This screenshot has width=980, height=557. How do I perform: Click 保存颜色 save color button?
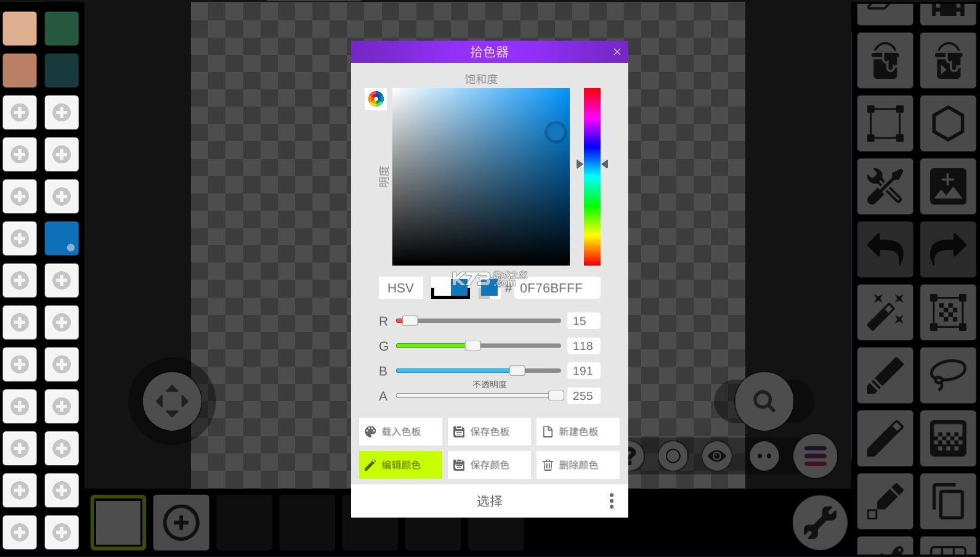(489, 465)
